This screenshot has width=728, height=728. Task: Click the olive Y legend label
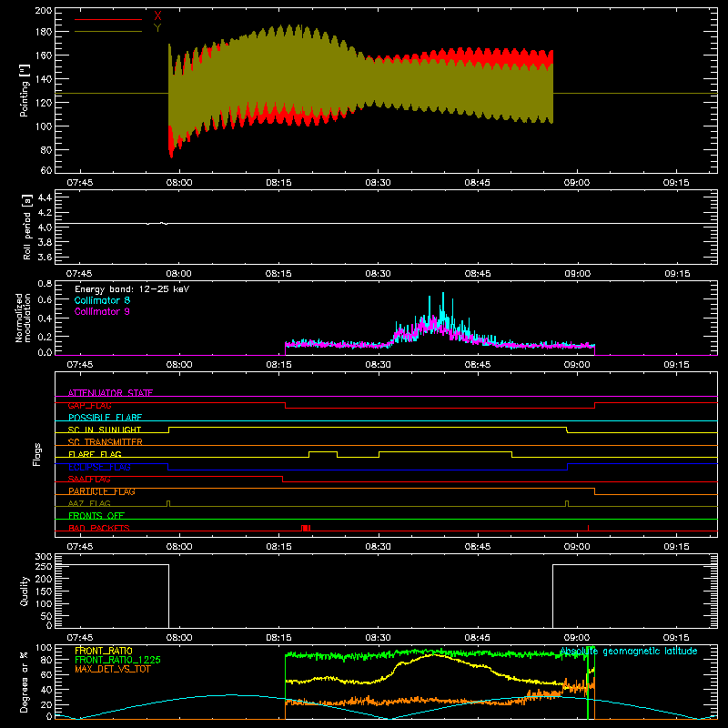157,28
